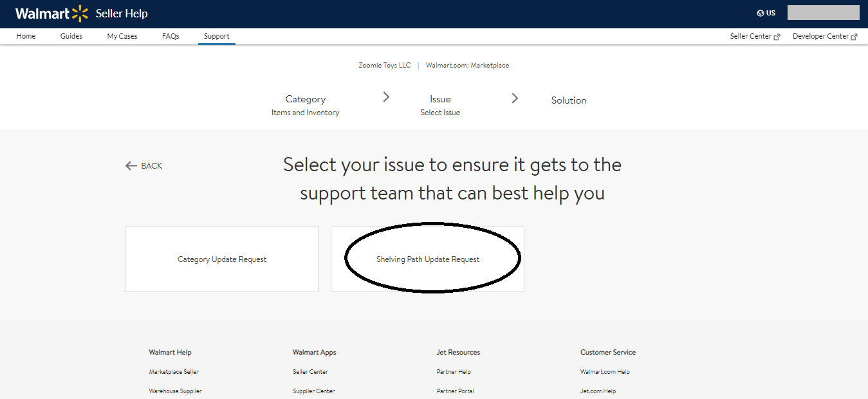Click the Walmart spark logo
The height and width of the screenshot is (399, 868).
(80, 14)
